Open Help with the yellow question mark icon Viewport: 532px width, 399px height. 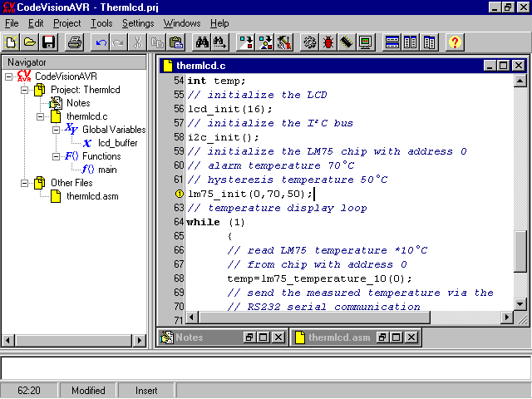coord(455,42)
